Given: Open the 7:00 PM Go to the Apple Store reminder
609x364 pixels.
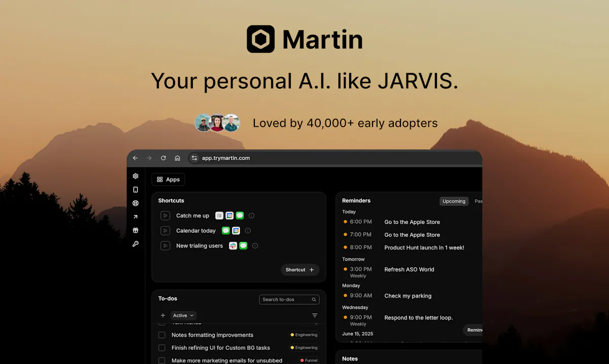Looking at the screenshot, I should (x=411, y=235).
